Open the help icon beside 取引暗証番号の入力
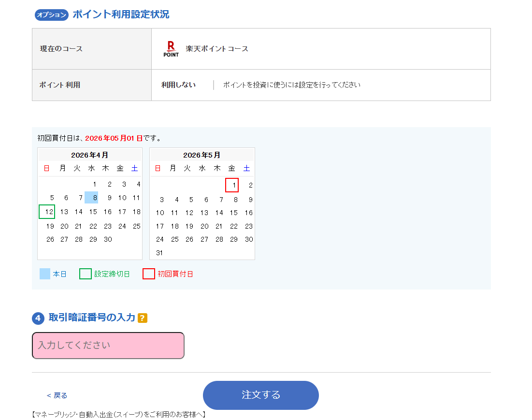Image resolution: width=532 pixels, height=420 pixels. [x=141, y=318]
